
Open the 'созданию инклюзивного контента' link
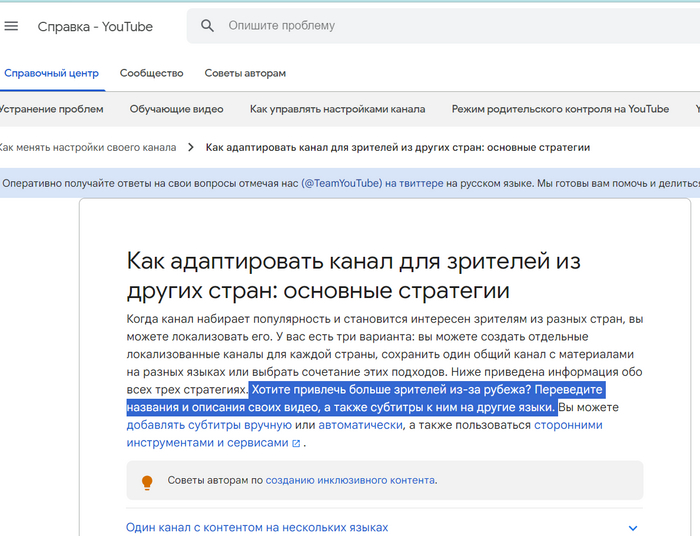tap(350, 481)
